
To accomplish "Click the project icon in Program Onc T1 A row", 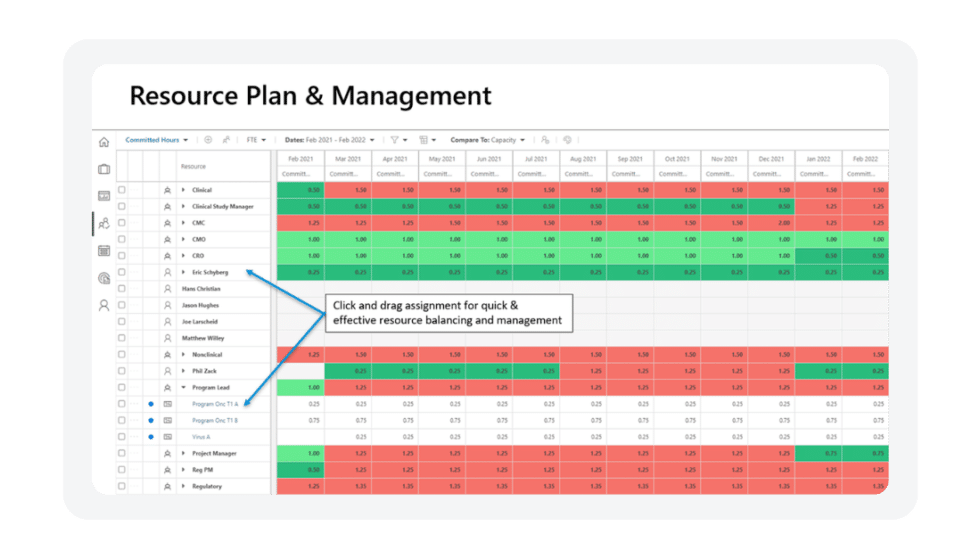I will click(168, 404).
